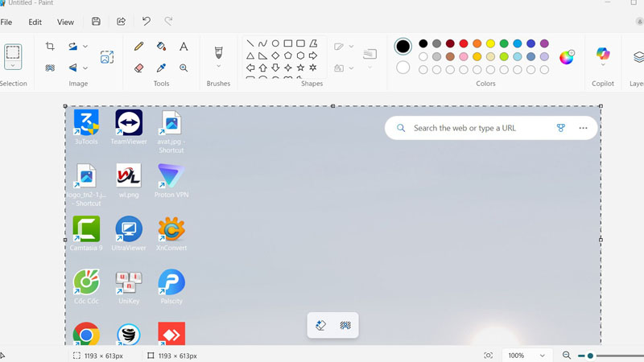
Task: Click the Remove background icon in ribbon
Action: tap(50, 68)
